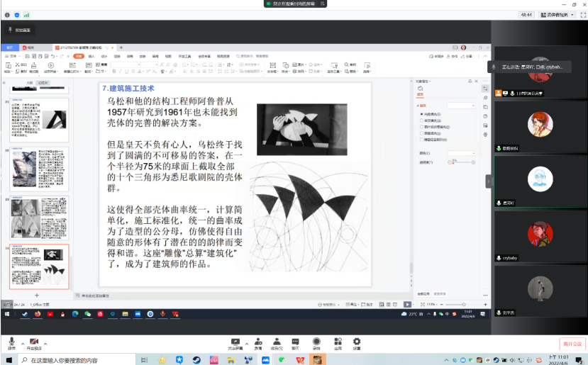This screenshot has width=588, height=365.
Task: Click Italic in the WPS ribbon
Action: click(x=120, y=71)
